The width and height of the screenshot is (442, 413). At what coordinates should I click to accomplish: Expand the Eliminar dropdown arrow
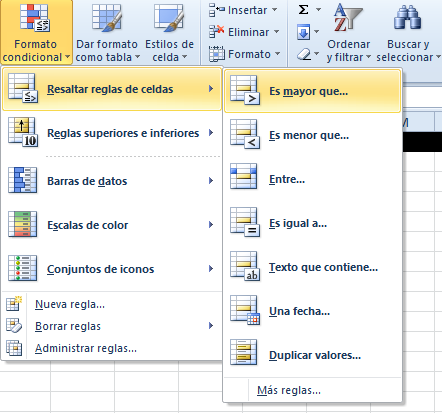point(276,32)
